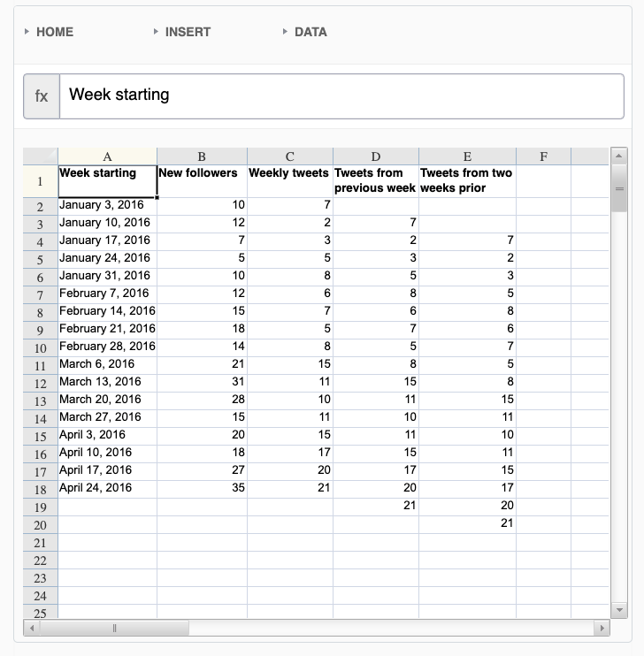Screen dimensions: 644x656
Task: Select new followers value 35 for April 24
Action: pos(203,490)
